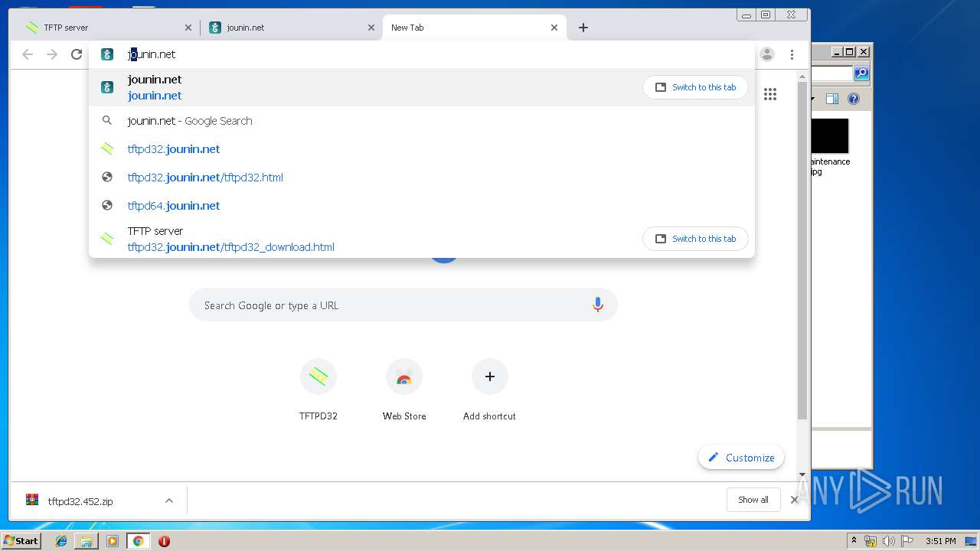Open Windows Media Player taskbar icon
This screenshot has height=551, width=980.
point(113,541)
